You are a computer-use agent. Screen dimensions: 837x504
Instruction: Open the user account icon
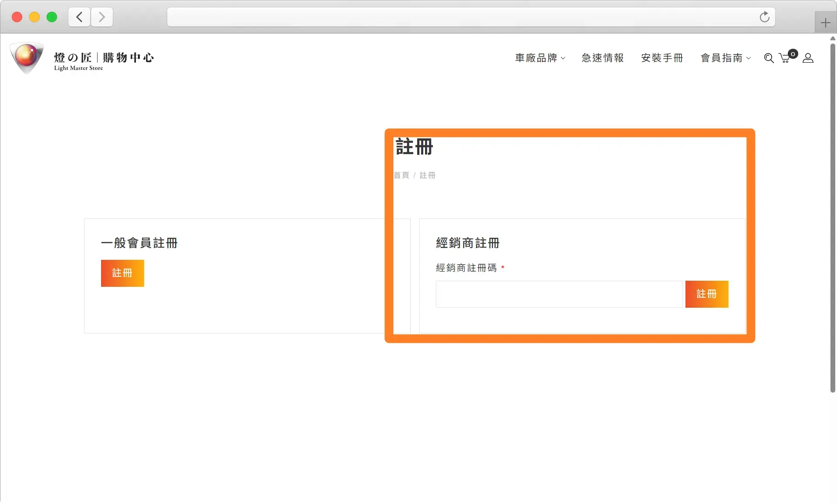click(x=808, y=58)
